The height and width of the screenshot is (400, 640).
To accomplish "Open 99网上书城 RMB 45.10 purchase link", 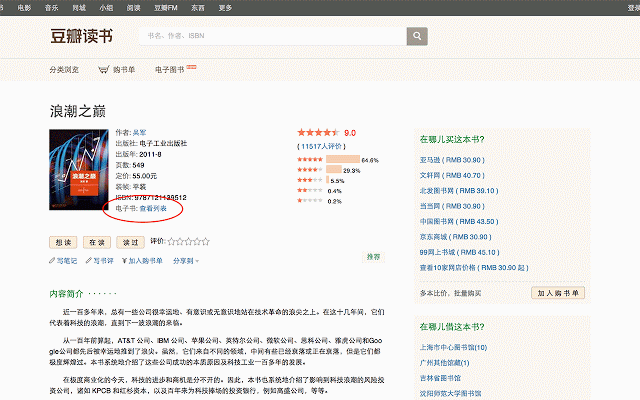I will [x=460, y=252].
